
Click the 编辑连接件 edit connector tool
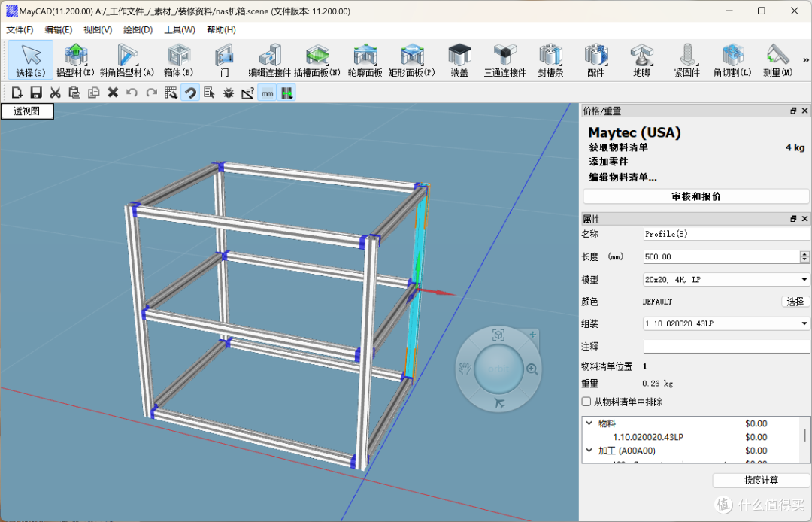click(269, 60)
